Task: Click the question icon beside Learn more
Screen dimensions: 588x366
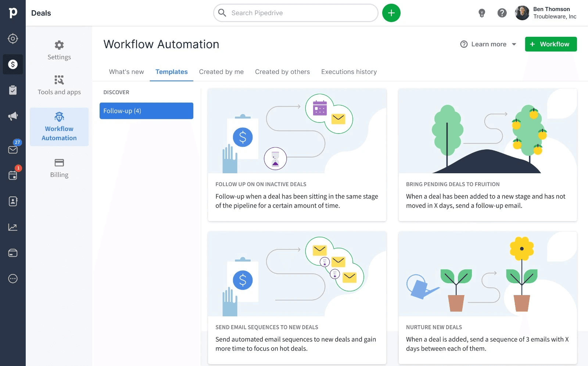Action: (464, 44)
